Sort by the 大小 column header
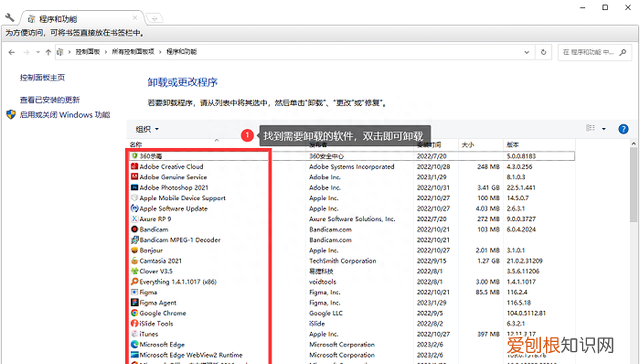The image size is (640, 364). click(x=468, y=145)
